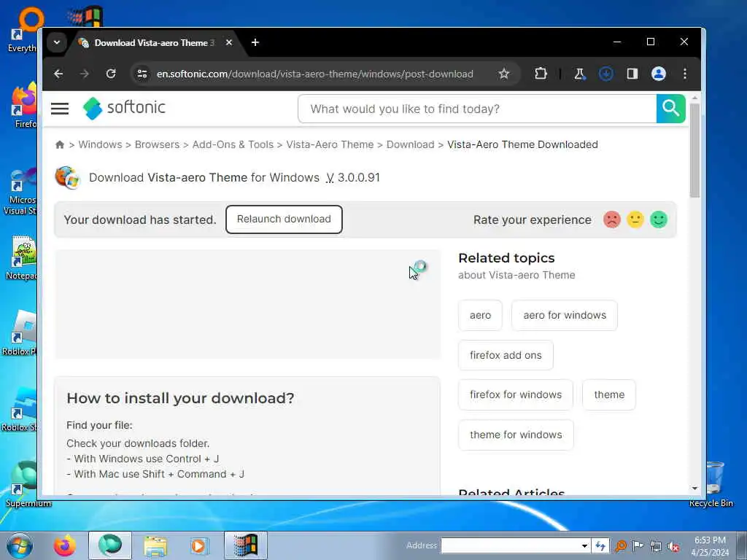The image size is (747, 560).
Task: Open Recycle Bin on the desktop
Action: point(713,483)
